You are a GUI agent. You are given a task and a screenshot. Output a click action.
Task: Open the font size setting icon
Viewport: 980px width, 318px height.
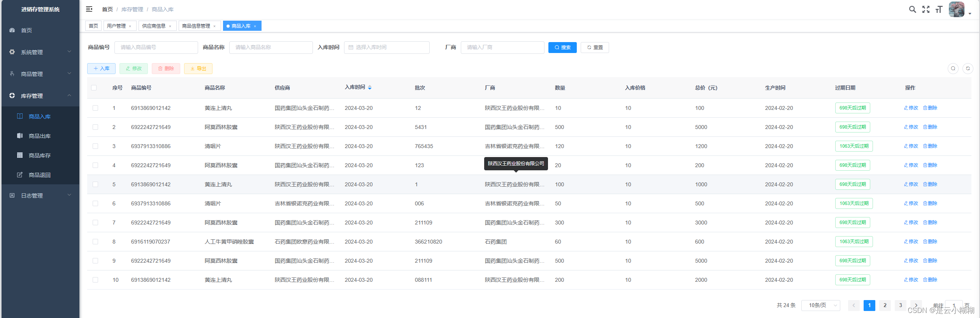(939, 9)
